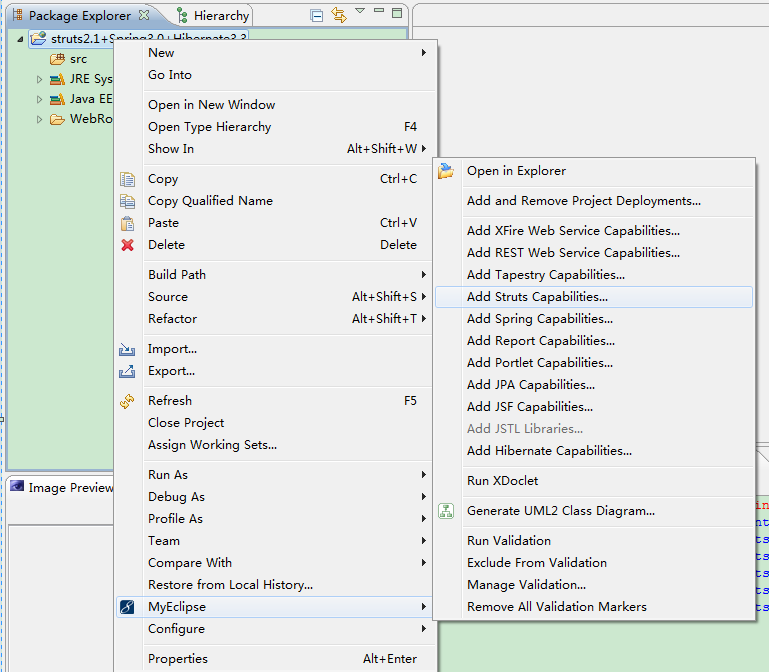Click the Copy icon in context menu
Viewport: 769px width, 672px height.
pyautogui.click(x=128, y=179)
